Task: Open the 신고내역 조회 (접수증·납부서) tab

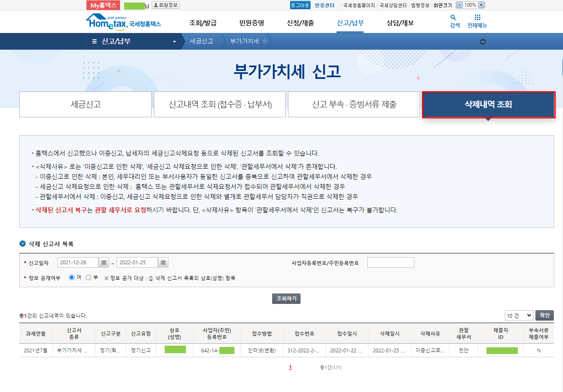Action: click(220, 104)
